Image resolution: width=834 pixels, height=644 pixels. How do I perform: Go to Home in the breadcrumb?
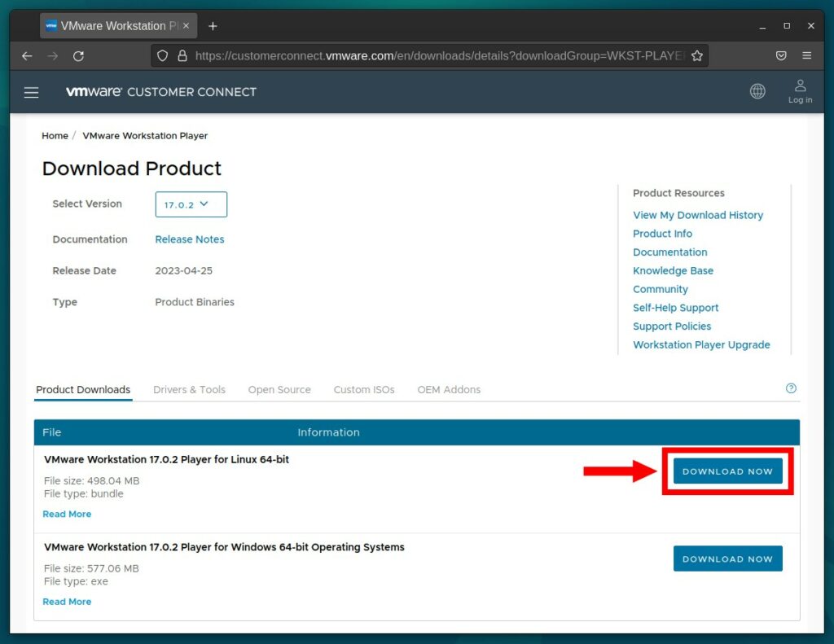[x=55, y=136]
